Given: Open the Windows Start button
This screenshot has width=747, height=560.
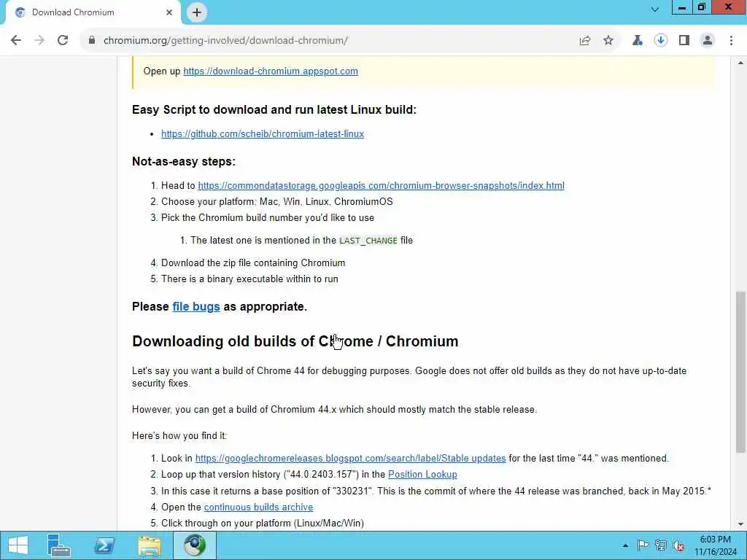Looking at the screenshot, I should [18, 545].
